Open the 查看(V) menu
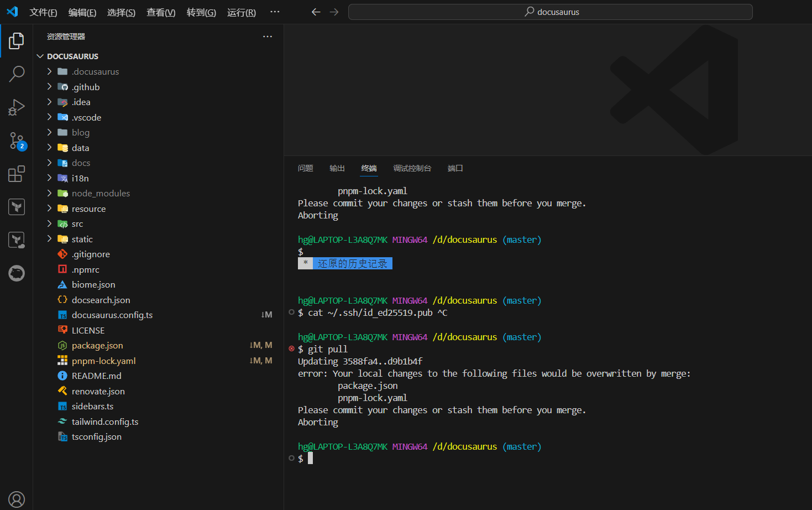Screen dimensions: 812x510 (161, 12)
